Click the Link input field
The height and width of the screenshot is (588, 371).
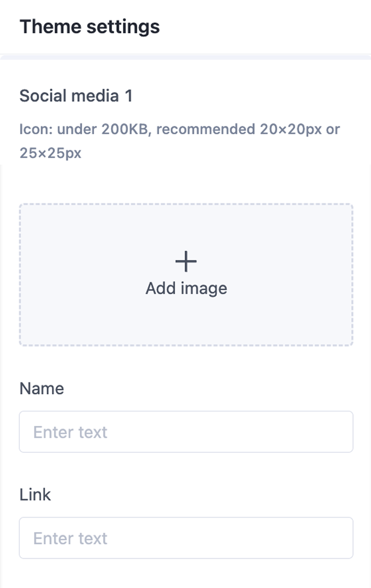coord(186,537)
